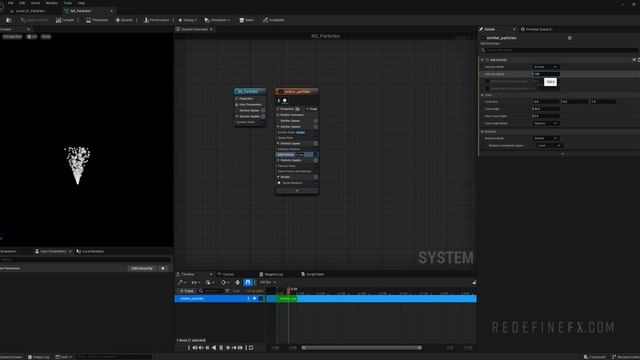This screenshot has height=360, width=640.
Task: Click the add icon beside Edit Hierarchy
Action: [x=163, y=268]
